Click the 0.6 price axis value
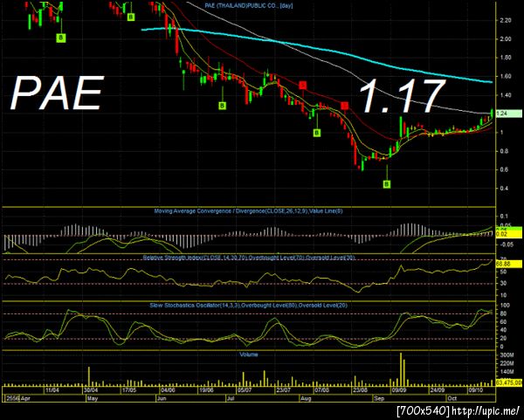Screen dimensions: 524x420 504,169
